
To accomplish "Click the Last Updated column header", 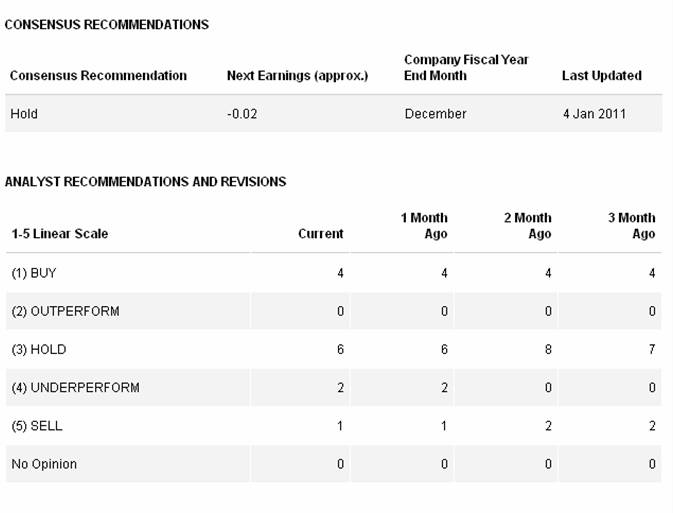I will [x=601, y=76].
